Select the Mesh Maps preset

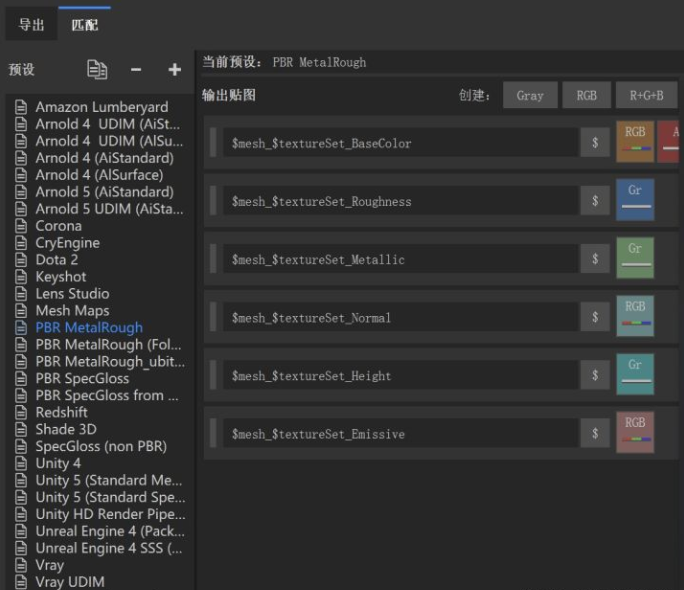pos(72,310)
